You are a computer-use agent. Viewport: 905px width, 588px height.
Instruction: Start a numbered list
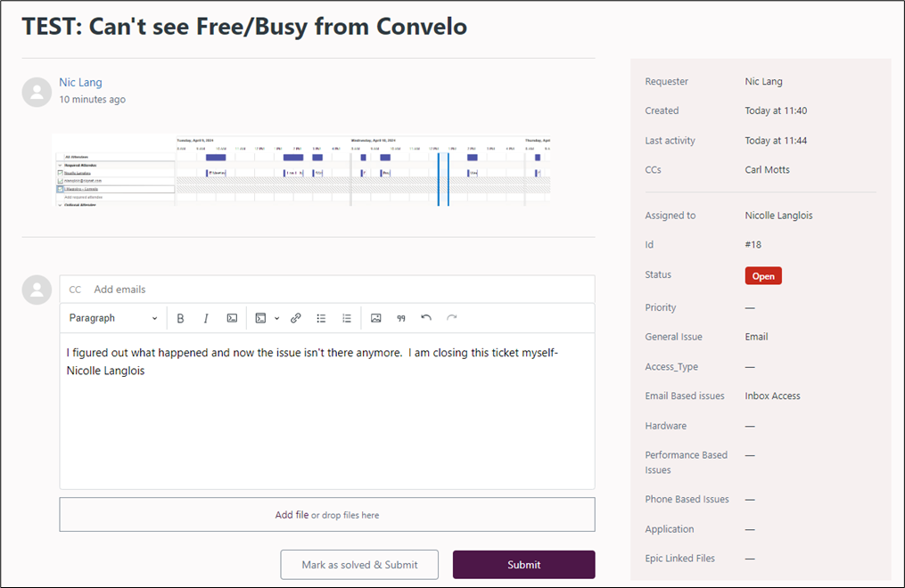[347, 318]
